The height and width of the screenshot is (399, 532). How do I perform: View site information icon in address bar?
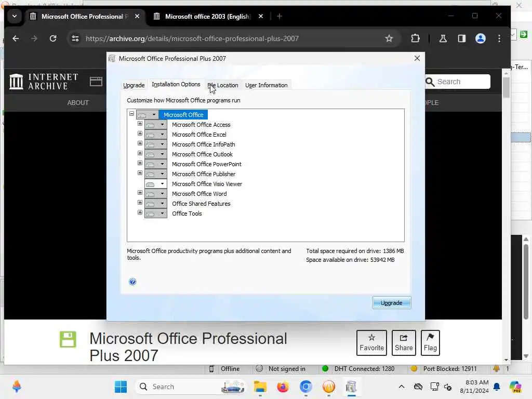[x=75, y=38]
